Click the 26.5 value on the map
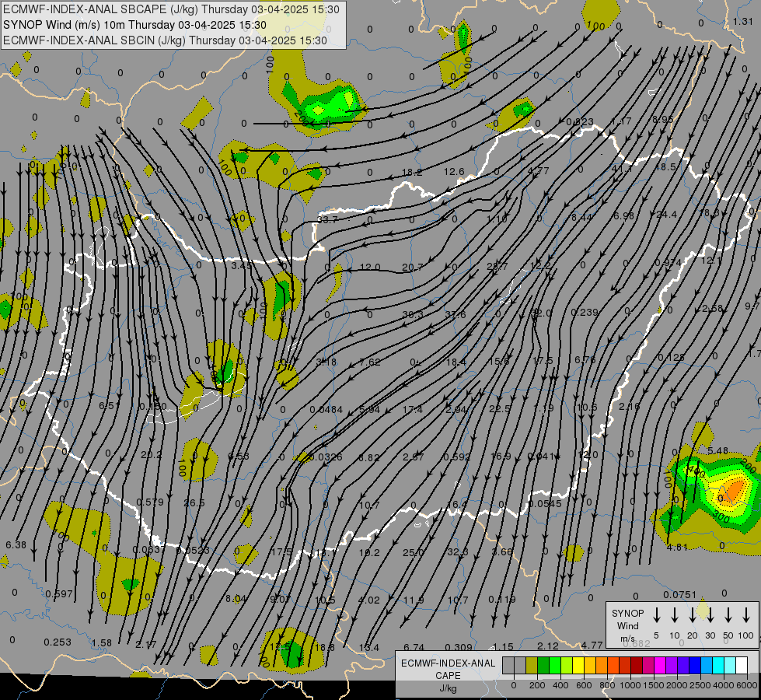 [194, 502]
